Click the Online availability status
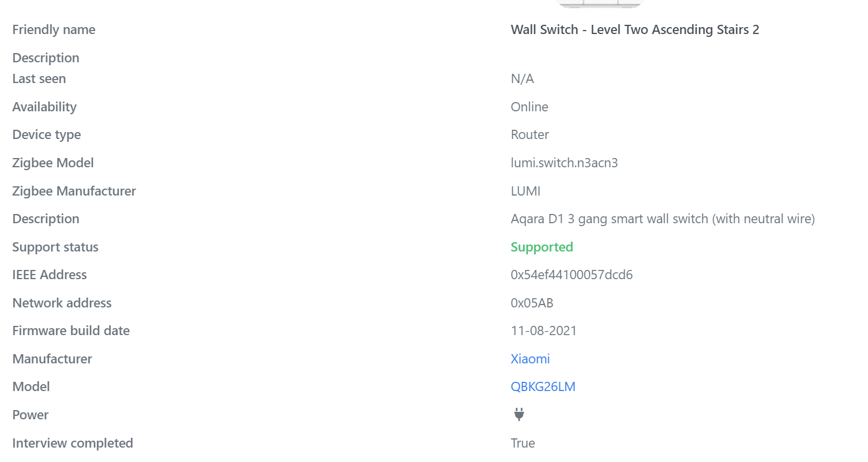 [529, 107]
